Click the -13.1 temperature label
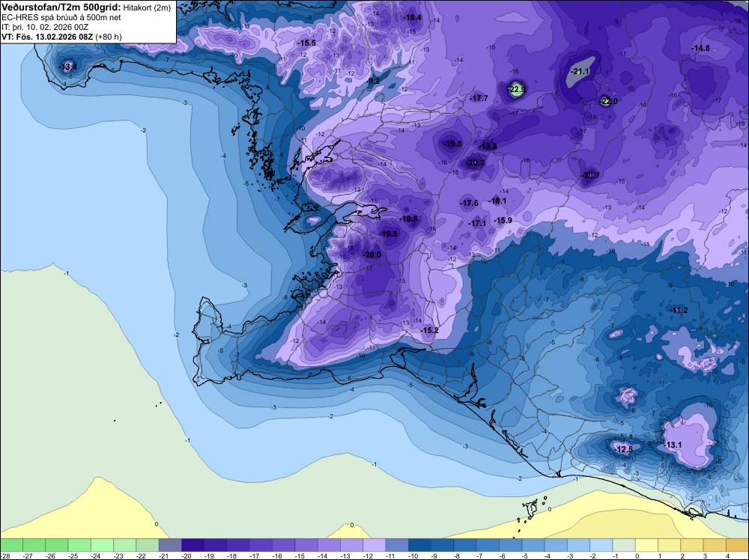 [673, 445]
